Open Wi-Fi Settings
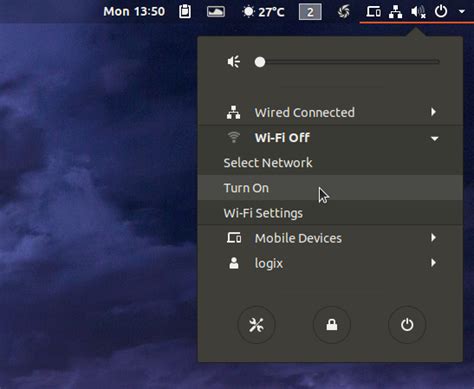 point(330,213)
